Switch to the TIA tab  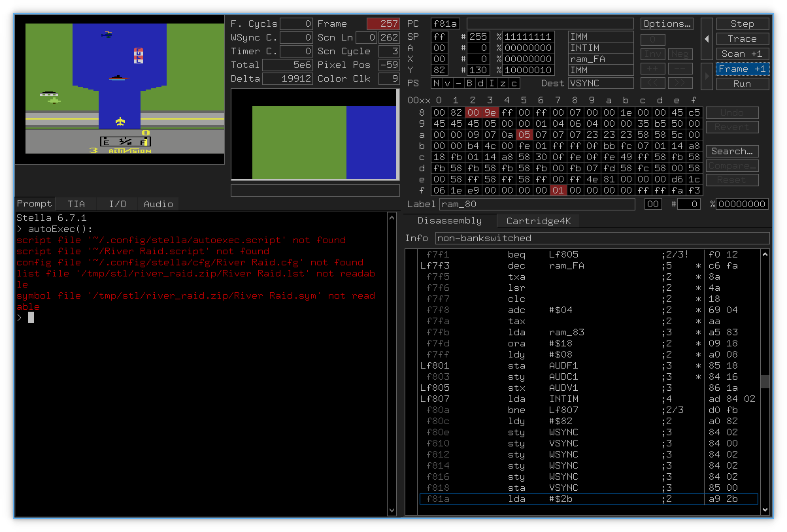(x=76, y=204)
